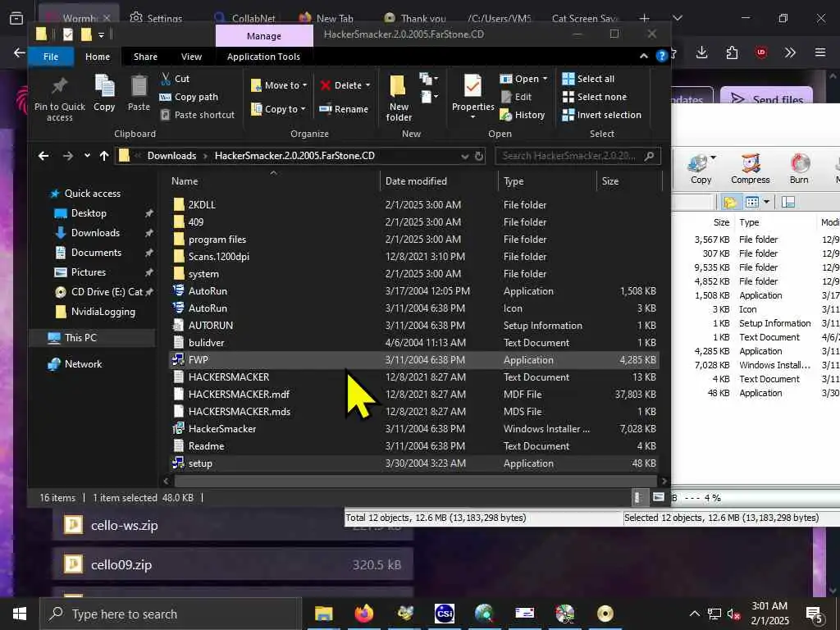Image resolution: width=840 pixels, height=630 pixels.
Task: Click cello09.zip file entry in browser
Action: (x=232, y=564)
